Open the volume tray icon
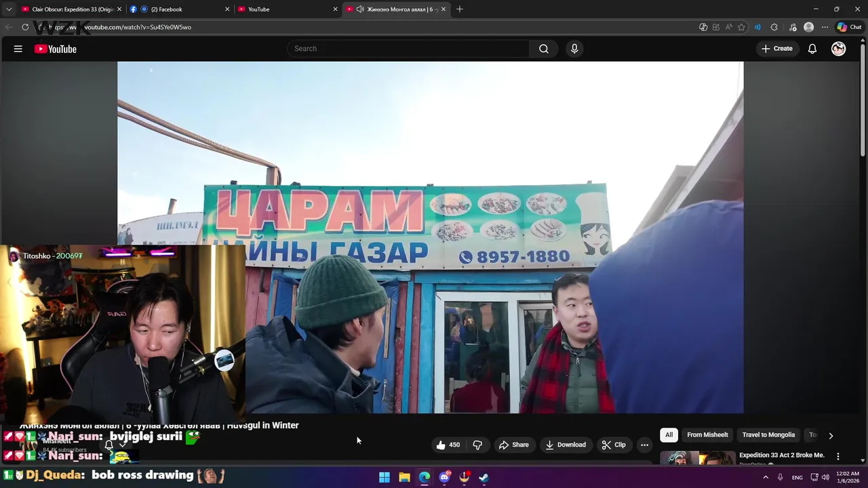 (825, 477)
